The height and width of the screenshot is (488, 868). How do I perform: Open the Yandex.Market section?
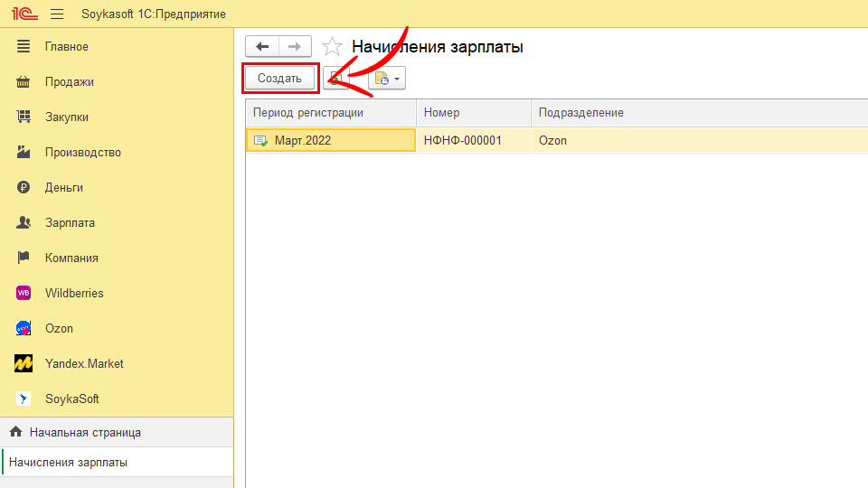[84, 364]
